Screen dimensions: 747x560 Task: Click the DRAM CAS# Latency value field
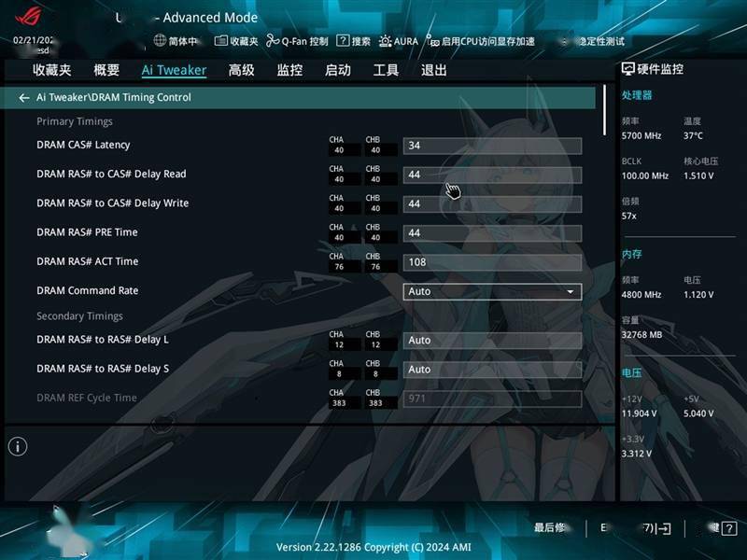pos(492,146)
